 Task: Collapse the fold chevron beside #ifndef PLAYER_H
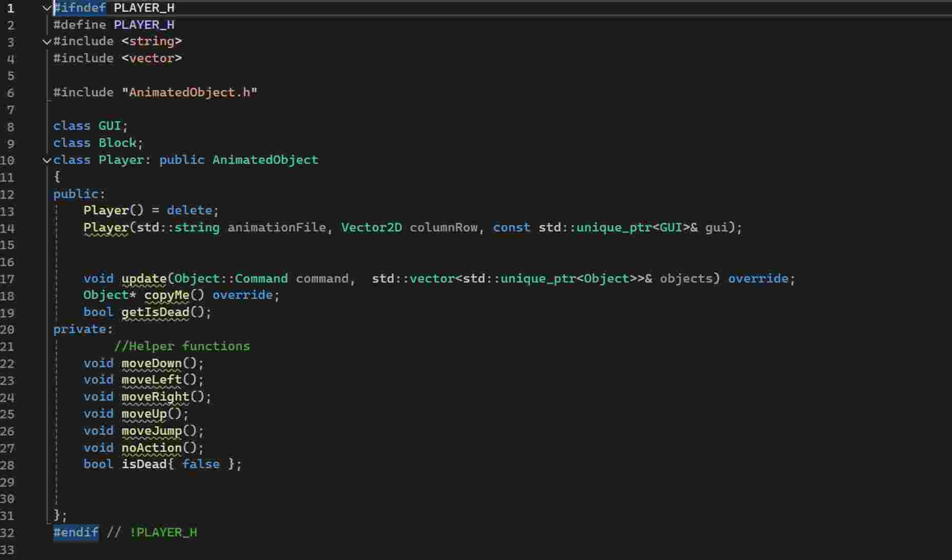pos(47,8)
